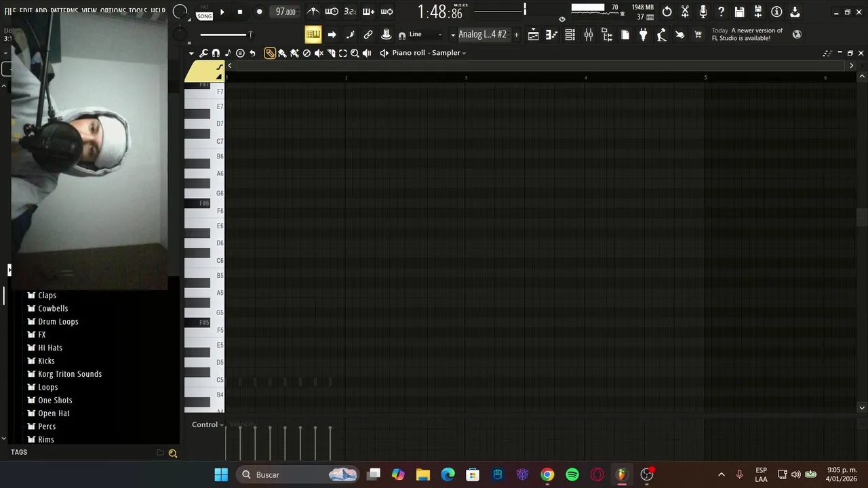Screen dimensions: 868x488
Task: Click the tempo field showing 97.000
Action: [x=285, y=12]
